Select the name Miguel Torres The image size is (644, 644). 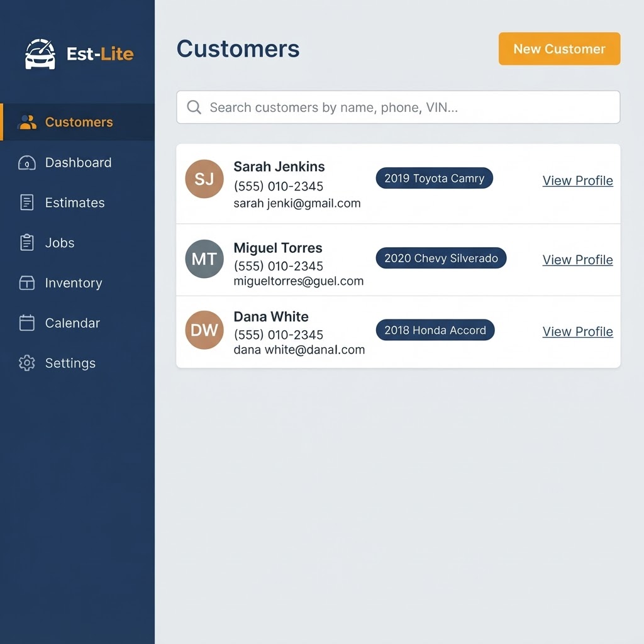click(278, 248)
